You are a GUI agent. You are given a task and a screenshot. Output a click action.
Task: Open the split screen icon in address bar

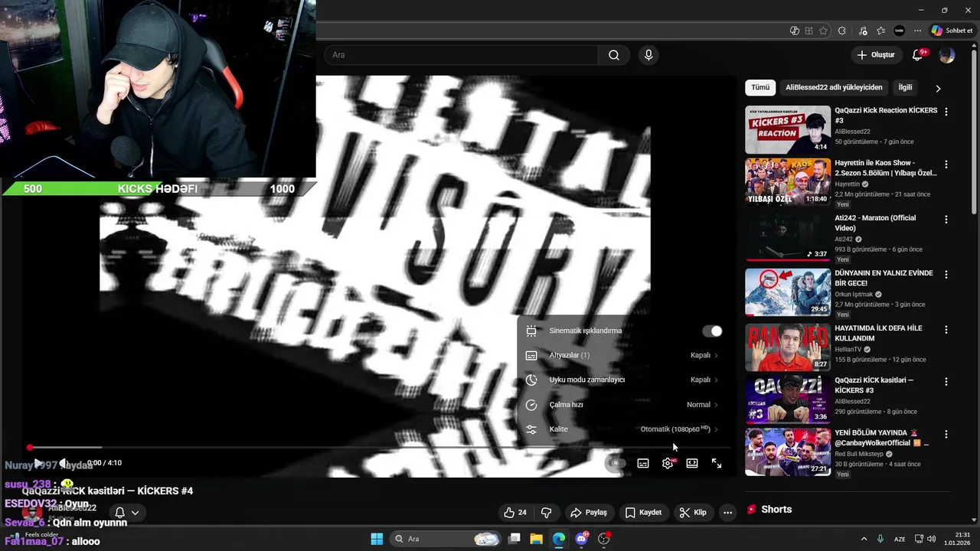[x=808, y=31]
